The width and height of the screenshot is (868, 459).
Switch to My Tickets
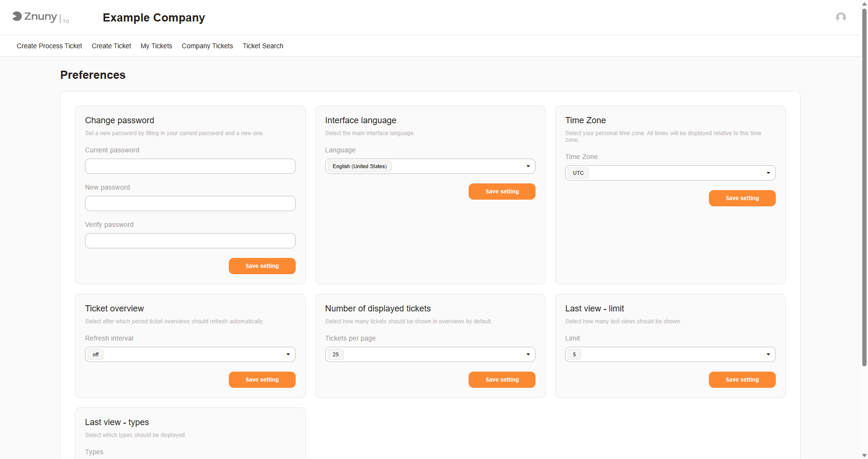pos(156,46)
